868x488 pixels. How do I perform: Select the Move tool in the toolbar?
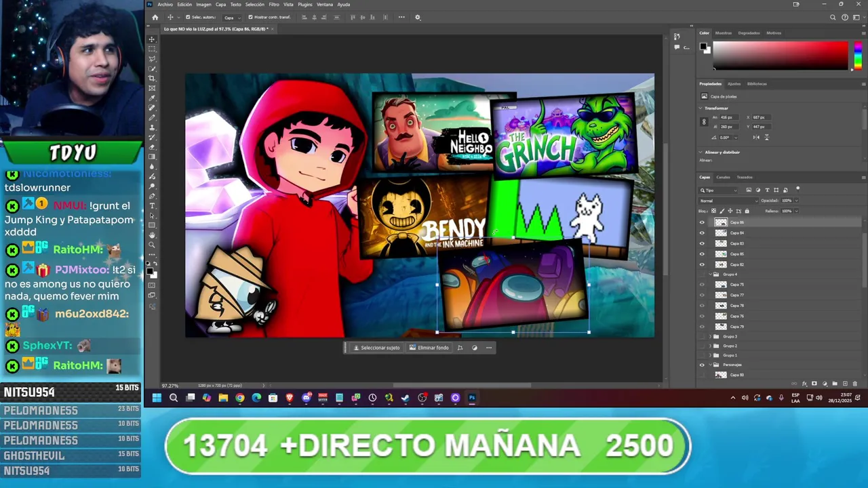pyautogui.click(x=152, y=40)
